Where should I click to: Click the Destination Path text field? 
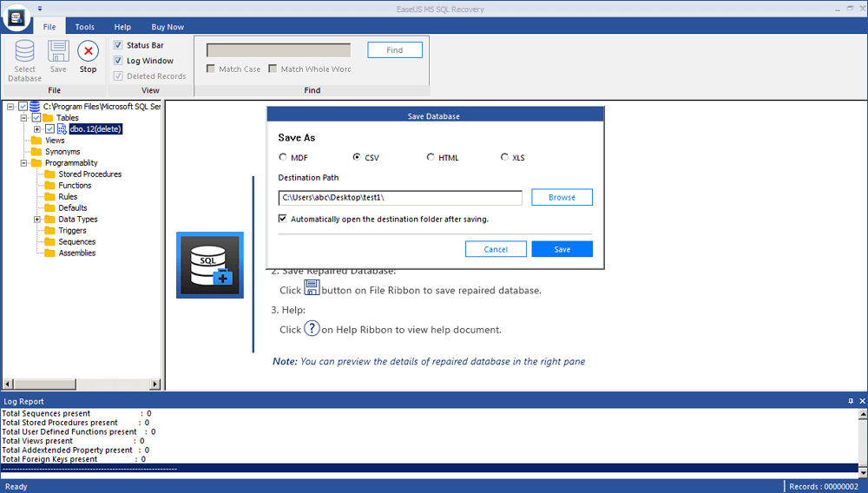pos(400,198)
